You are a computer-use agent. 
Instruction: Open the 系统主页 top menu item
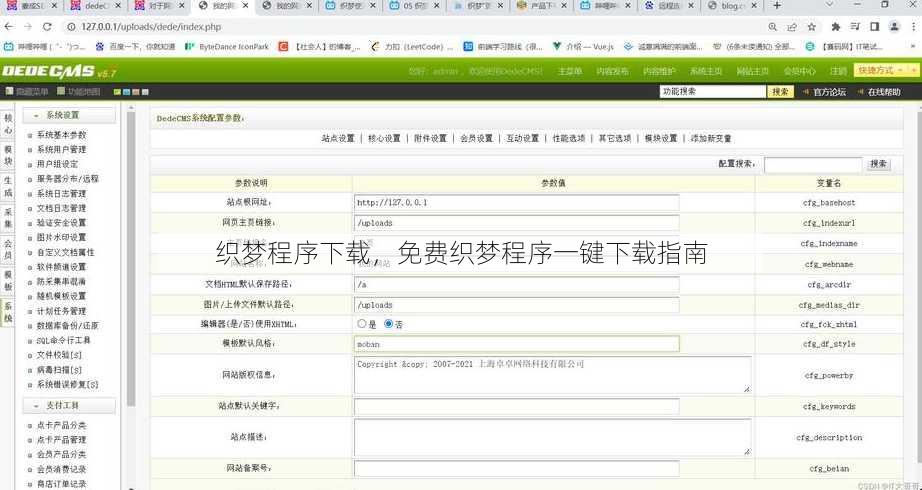706,71
